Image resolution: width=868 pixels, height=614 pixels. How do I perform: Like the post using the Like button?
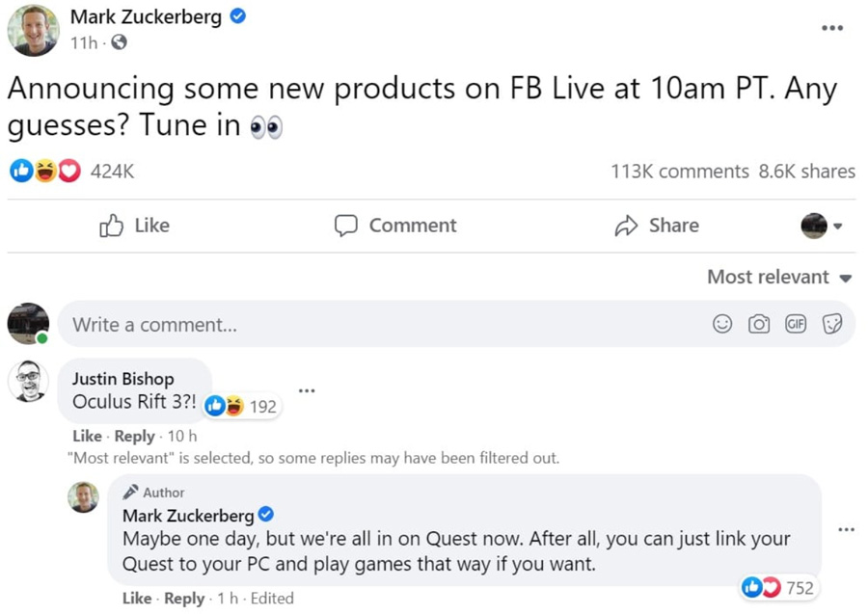point(134,225)
